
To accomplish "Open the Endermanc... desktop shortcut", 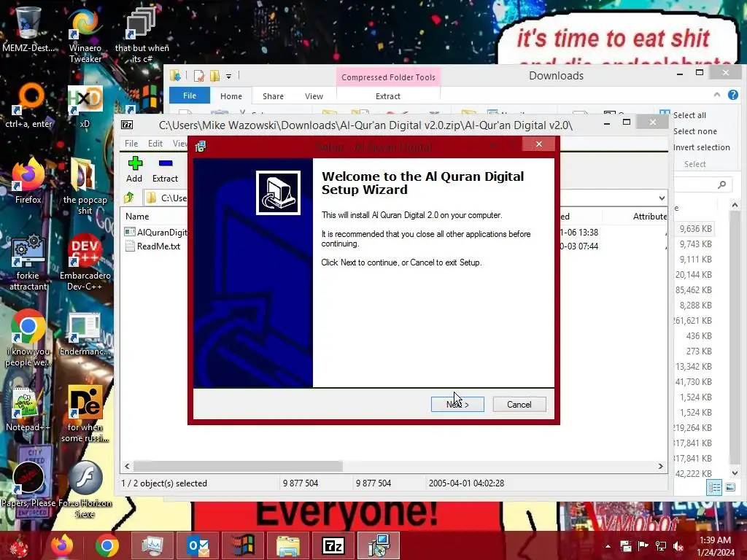I will tap(85, 334).
